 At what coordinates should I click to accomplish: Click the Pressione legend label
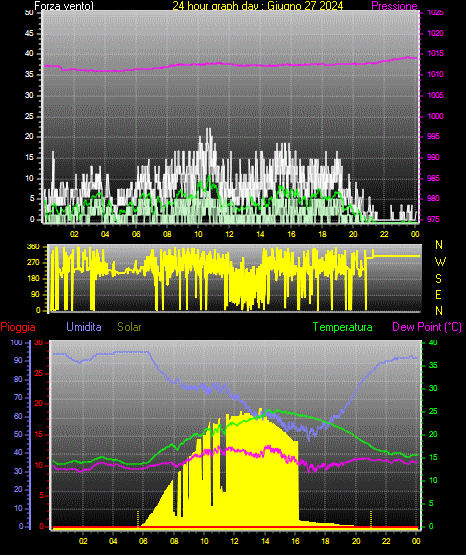coord(394,6)
